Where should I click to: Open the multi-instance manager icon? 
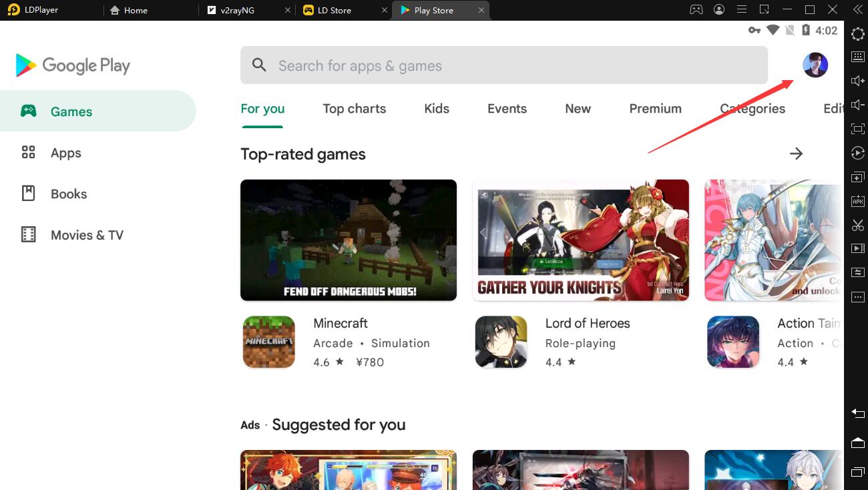(858, 177)
